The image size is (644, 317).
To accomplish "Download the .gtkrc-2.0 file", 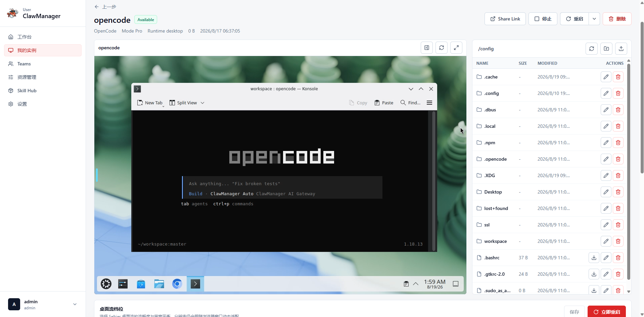I will point(594,274).
